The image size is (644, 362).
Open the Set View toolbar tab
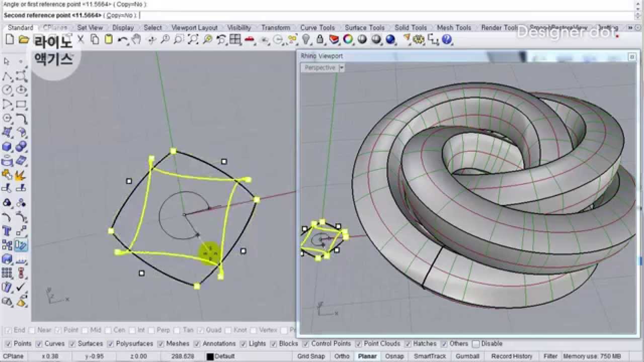pyautogui.click(x=90, y=28)
